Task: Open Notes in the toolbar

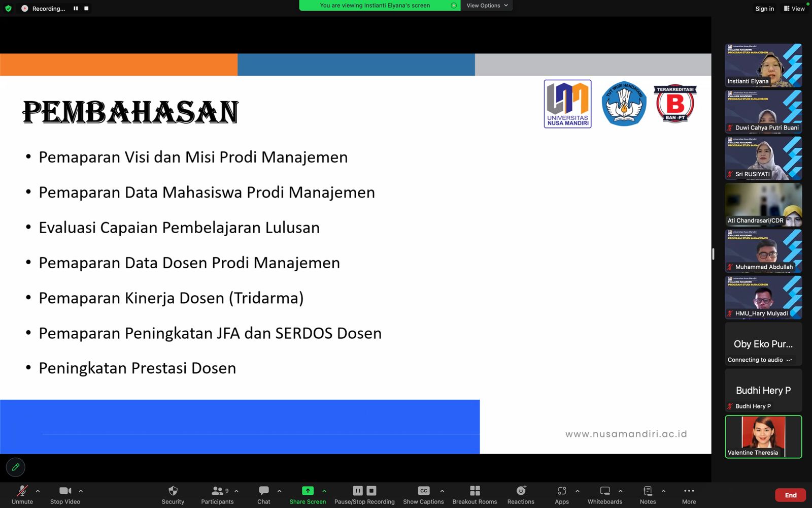Action: click(x=648, y=495)
